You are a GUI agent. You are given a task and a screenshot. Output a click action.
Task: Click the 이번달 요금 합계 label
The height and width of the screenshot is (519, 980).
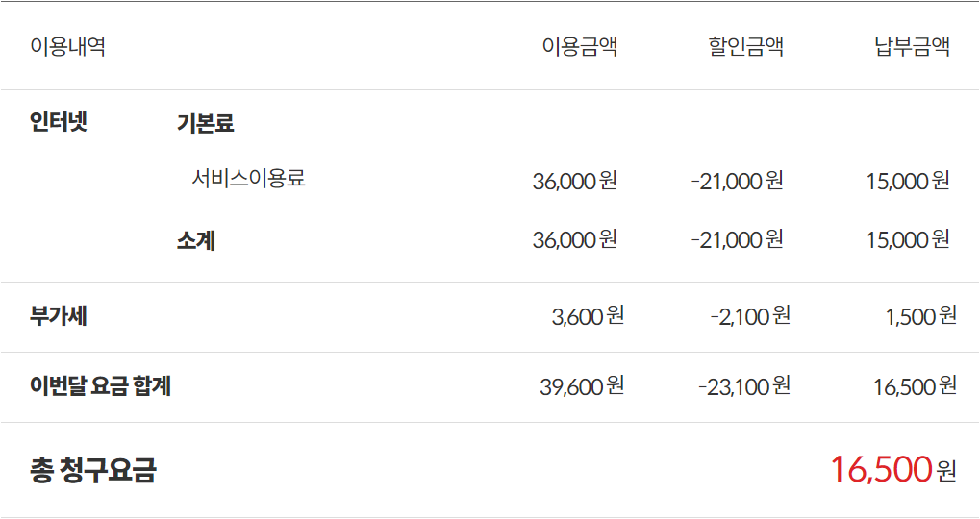[x=100, y=386]
